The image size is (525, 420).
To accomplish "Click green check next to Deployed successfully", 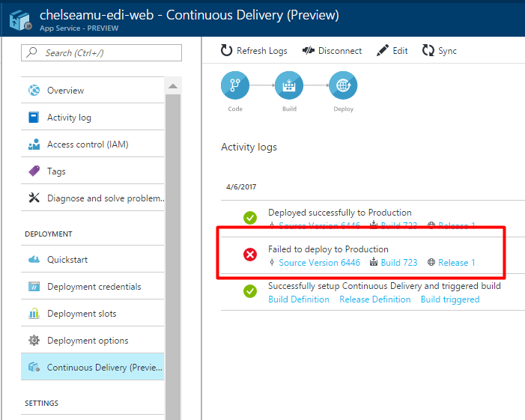I will point(250,218).
